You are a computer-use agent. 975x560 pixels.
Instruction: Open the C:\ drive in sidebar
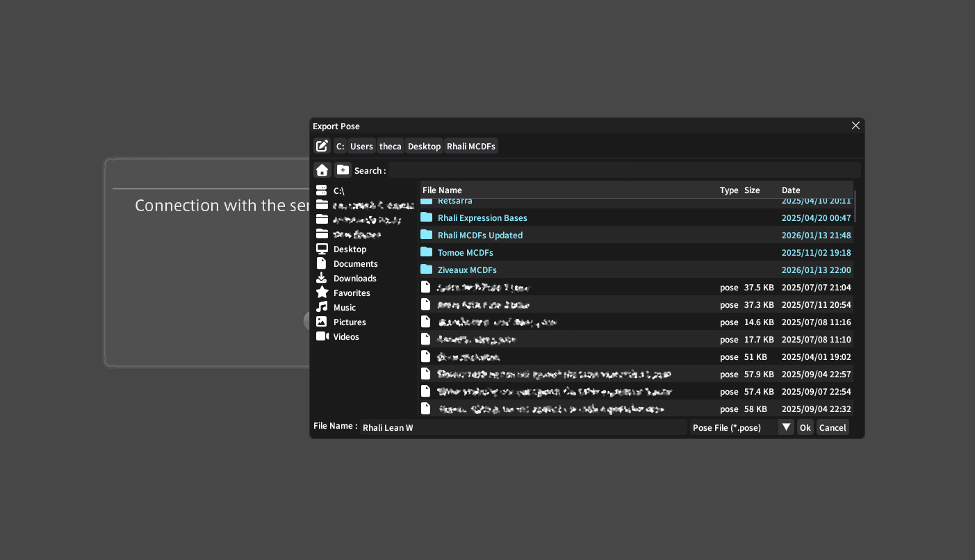pyautogui.click(x=338, y=190)
